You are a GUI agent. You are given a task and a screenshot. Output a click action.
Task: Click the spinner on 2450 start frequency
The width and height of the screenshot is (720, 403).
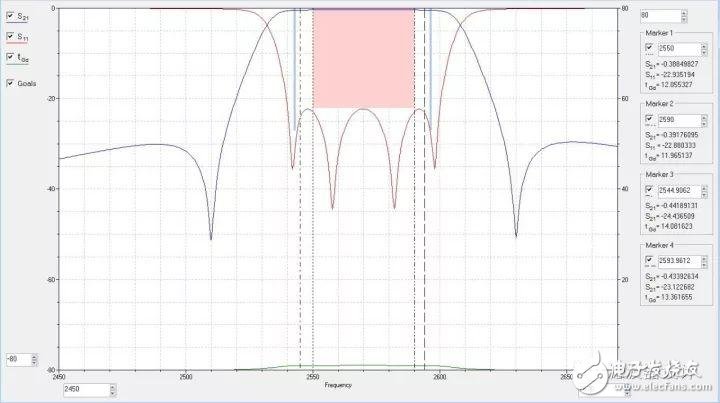click(113, 388)
